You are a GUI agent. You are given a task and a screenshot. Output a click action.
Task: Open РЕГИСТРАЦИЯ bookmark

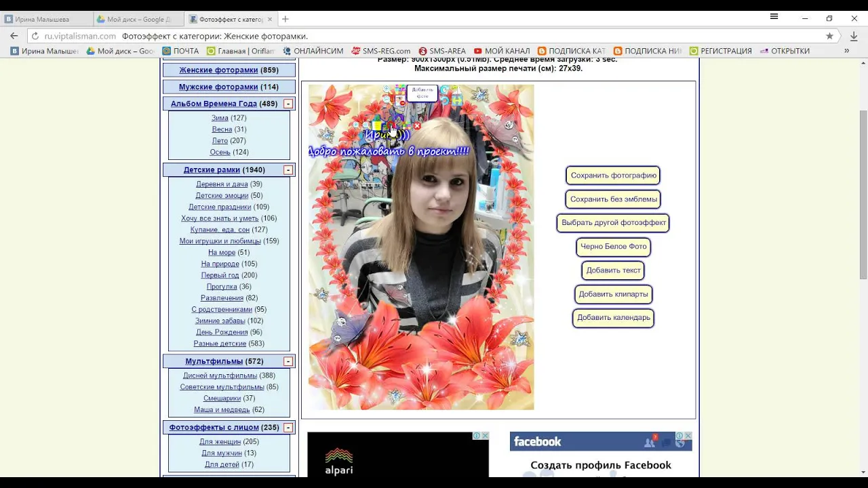tap(720, 51)
